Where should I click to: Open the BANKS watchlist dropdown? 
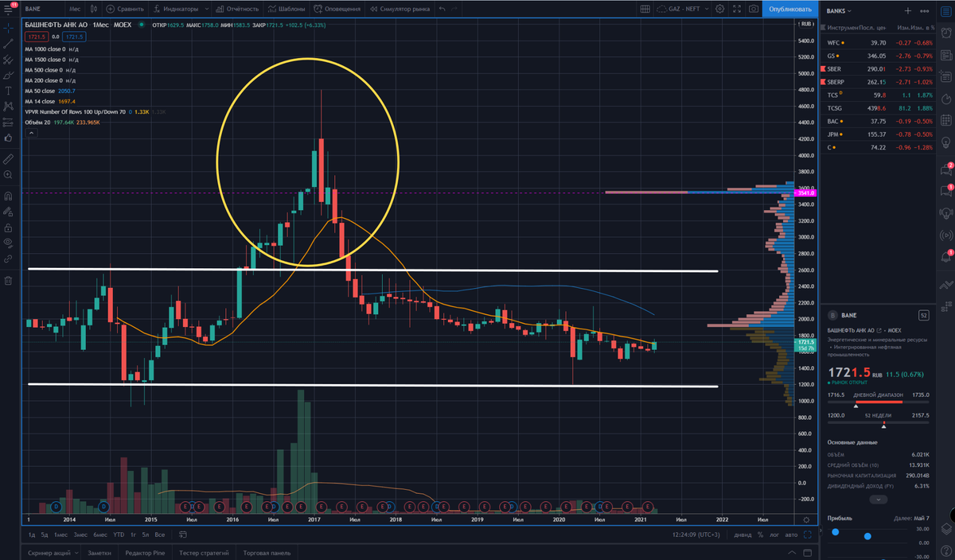click(x=839, y=10)
